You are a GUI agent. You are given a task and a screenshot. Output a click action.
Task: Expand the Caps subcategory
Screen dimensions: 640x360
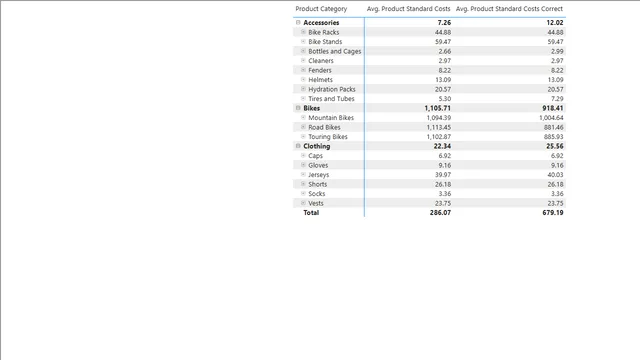[x=303, y=156]
